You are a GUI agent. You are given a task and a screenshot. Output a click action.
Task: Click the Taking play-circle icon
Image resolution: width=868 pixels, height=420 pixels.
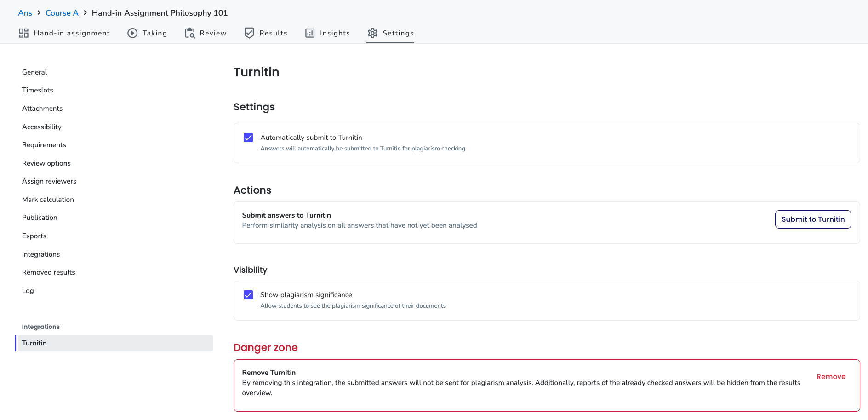[x=132, y=33]
